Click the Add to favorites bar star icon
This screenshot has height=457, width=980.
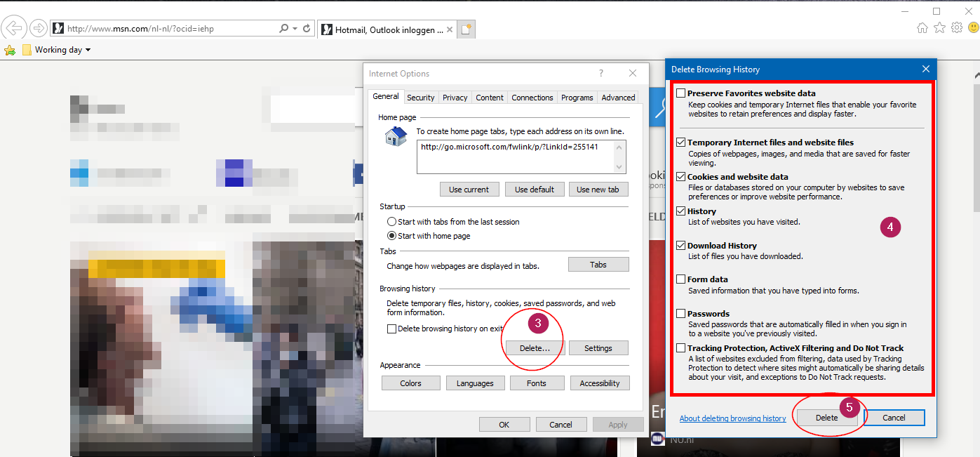[x=10, y=50]
